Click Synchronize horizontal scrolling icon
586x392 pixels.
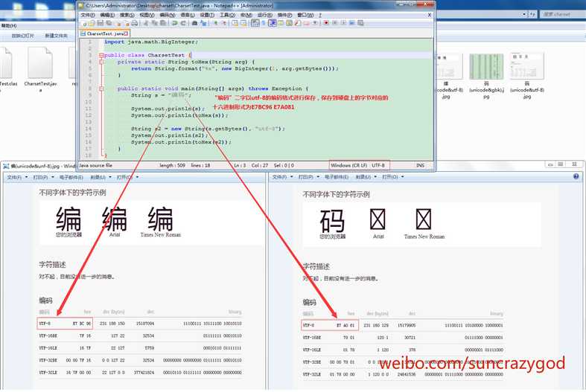tap(243, 23)
